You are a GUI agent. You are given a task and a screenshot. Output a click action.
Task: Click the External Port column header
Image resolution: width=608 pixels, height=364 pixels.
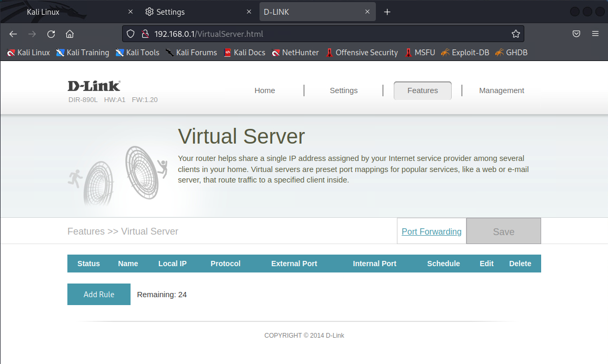pos(294,264)
